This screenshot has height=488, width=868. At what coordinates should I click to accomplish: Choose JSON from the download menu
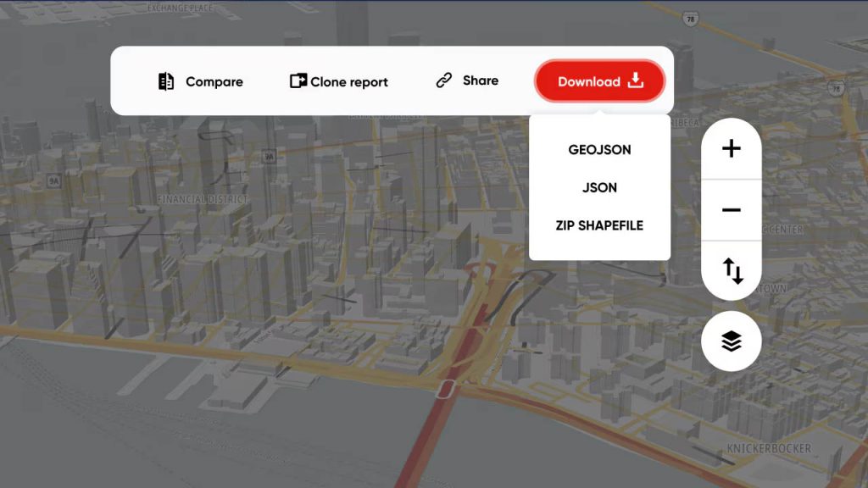(x=599, y=188)
